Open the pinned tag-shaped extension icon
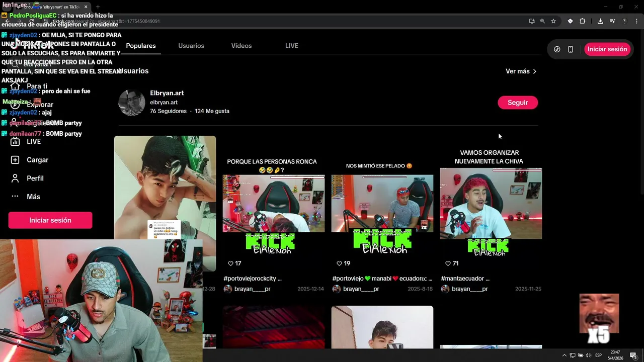This screenshot has width=644, height=362. (570, 21)
